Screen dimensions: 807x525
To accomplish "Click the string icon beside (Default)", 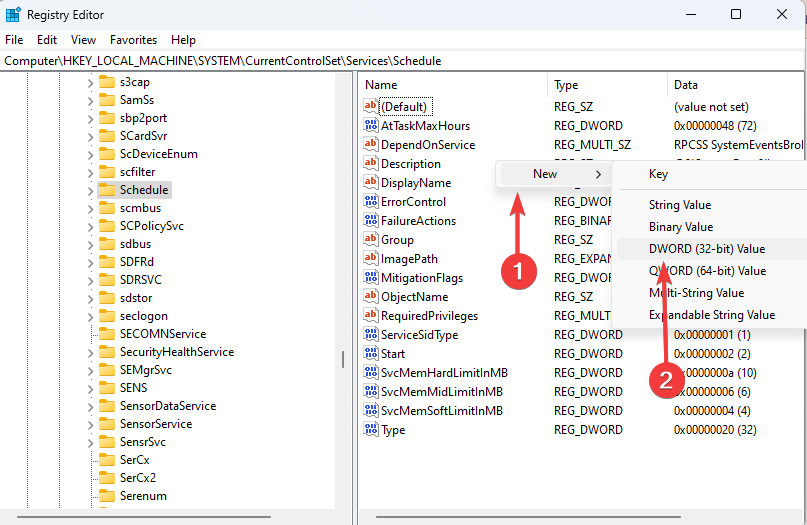I will (371, 106).
